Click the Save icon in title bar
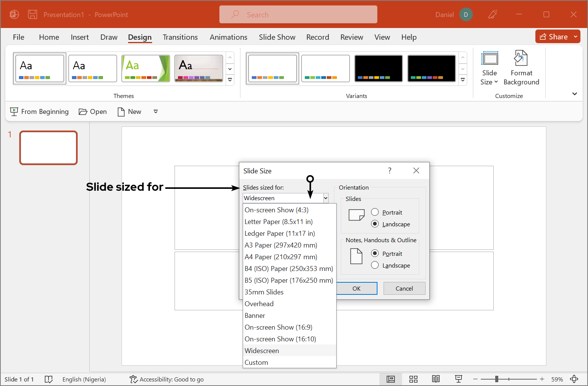 tap(33, 15)
